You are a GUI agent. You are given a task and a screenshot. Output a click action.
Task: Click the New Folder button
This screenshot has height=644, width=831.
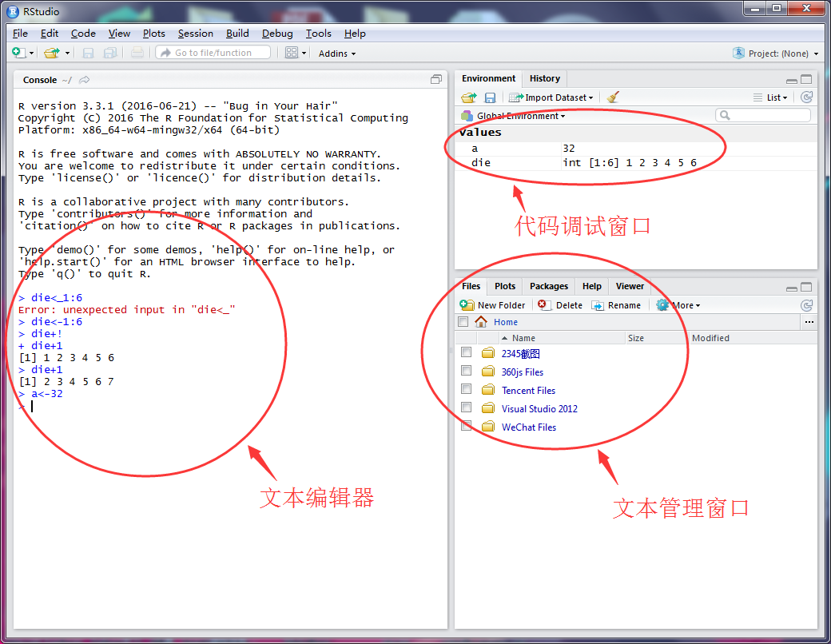(x=493, y=305)
